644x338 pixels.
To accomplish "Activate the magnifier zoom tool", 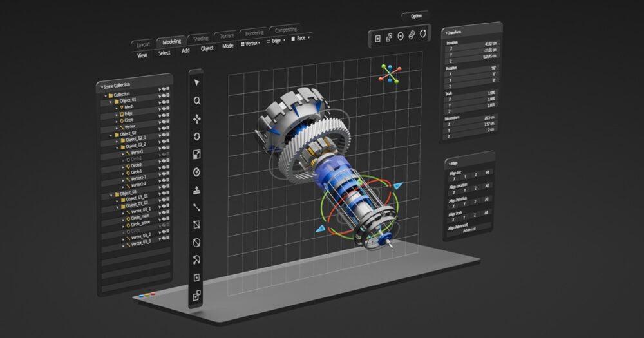I will point(196,101).
